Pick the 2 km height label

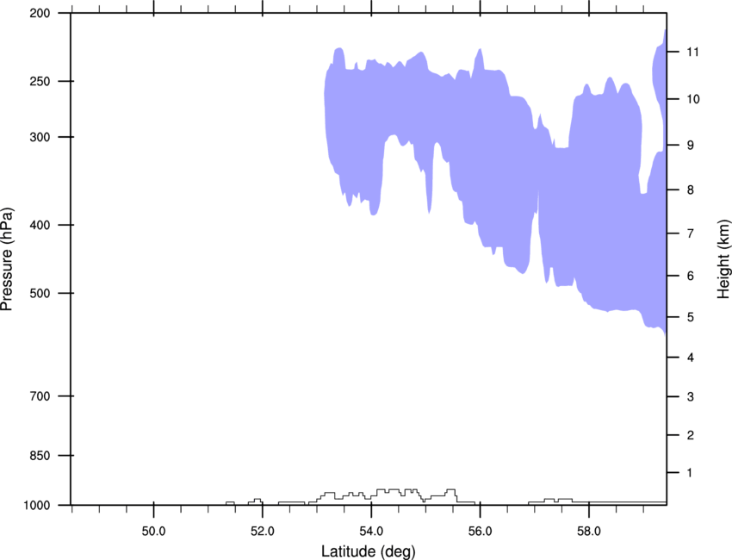pyautogui.click(x=691, y=435)
